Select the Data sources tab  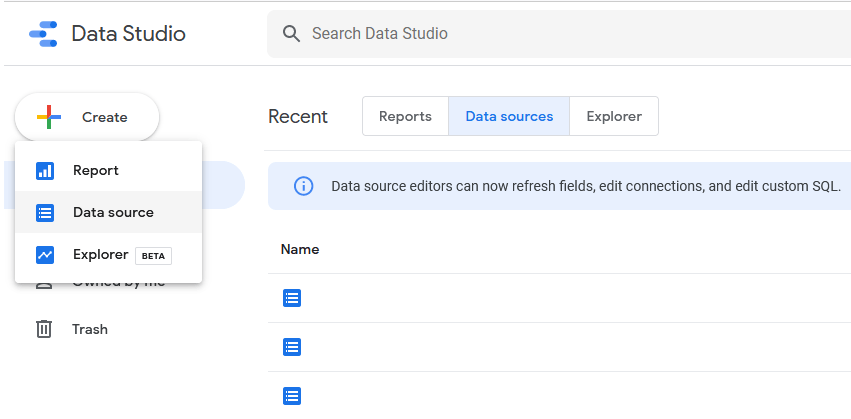[509, 116]
